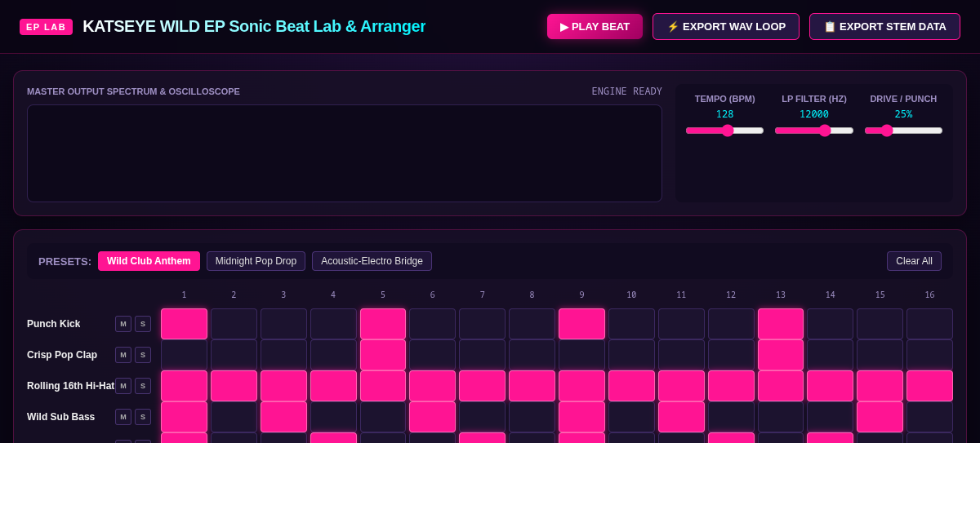Image resolution: width=980 pixels, height=514 pixels.
Task: Click the Rolling 16th Hi-Hat track label
Action: [71, 386]
